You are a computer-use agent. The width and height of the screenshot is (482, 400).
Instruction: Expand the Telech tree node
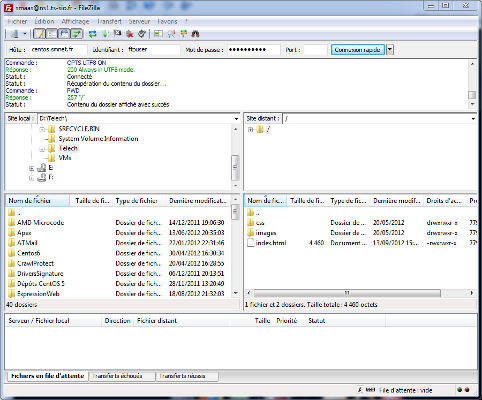[42, 149]
